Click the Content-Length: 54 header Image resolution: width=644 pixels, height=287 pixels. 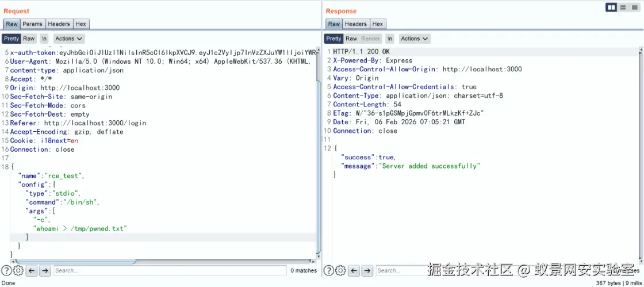pyautogui.click(x=367, y=104)
